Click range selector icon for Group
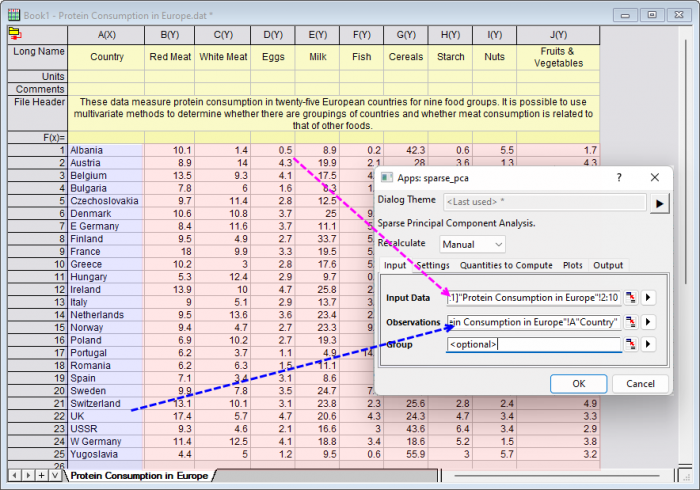 click(x=632, y=345)
